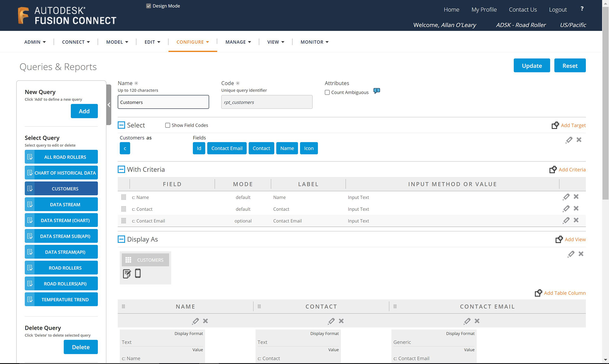Click the form edit icon under CUSTOMERS view
The image size is (609, 364).
pos(127,274)
